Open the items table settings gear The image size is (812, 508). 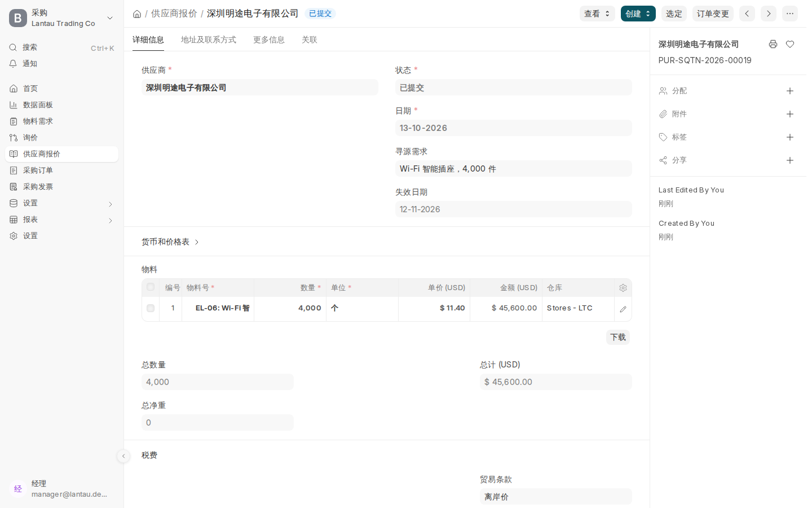(623, 288)
